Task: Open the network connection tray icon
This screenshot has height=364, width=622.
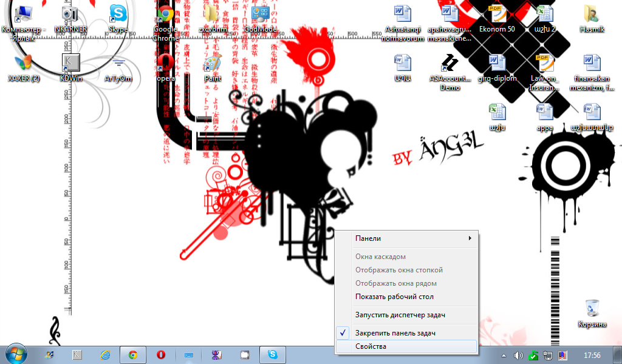Action: coord(548,356)
